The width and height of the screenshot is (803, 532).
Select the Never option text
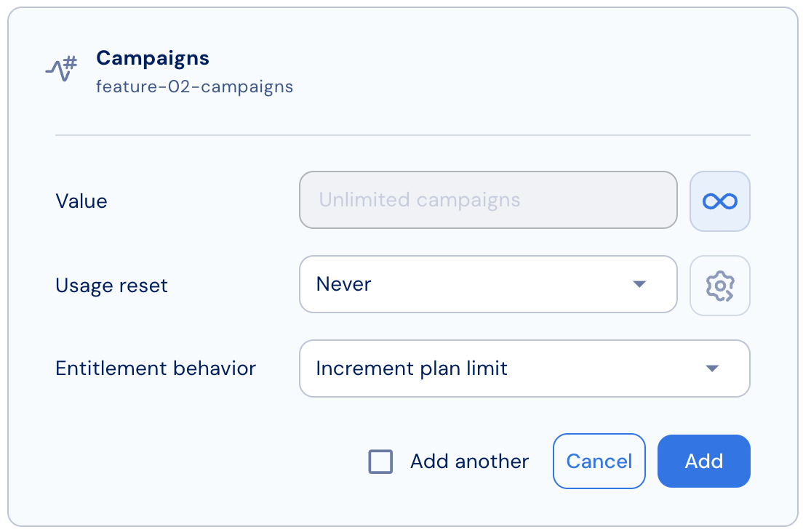[343, 284]
